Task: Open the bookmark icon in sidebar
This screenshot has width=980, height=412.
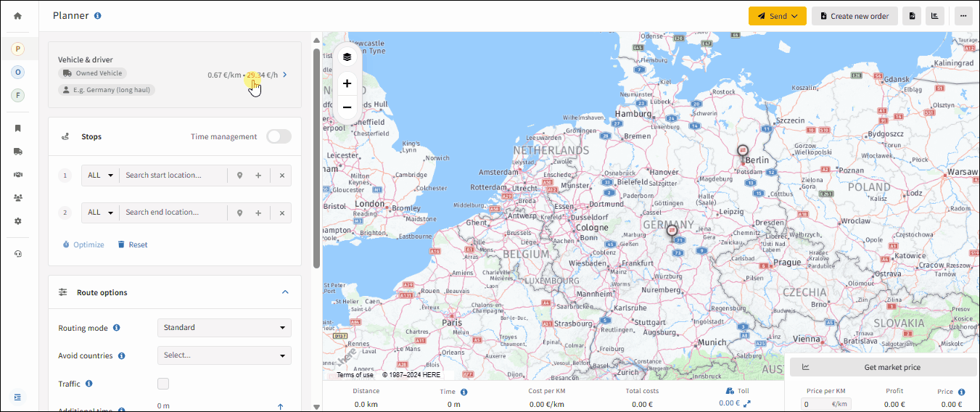Action: [18, 128]
